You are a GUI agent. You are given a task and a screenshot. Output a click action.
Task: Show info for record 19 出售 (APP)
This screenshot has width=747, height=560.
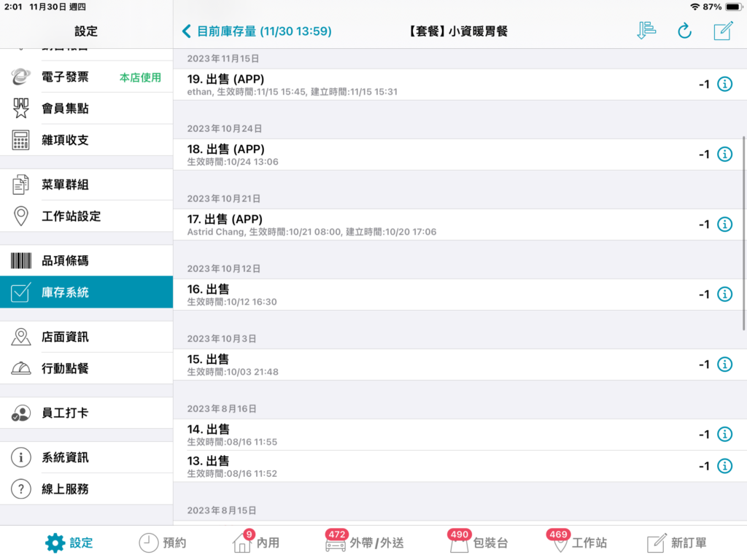click(x=724, y=85)
